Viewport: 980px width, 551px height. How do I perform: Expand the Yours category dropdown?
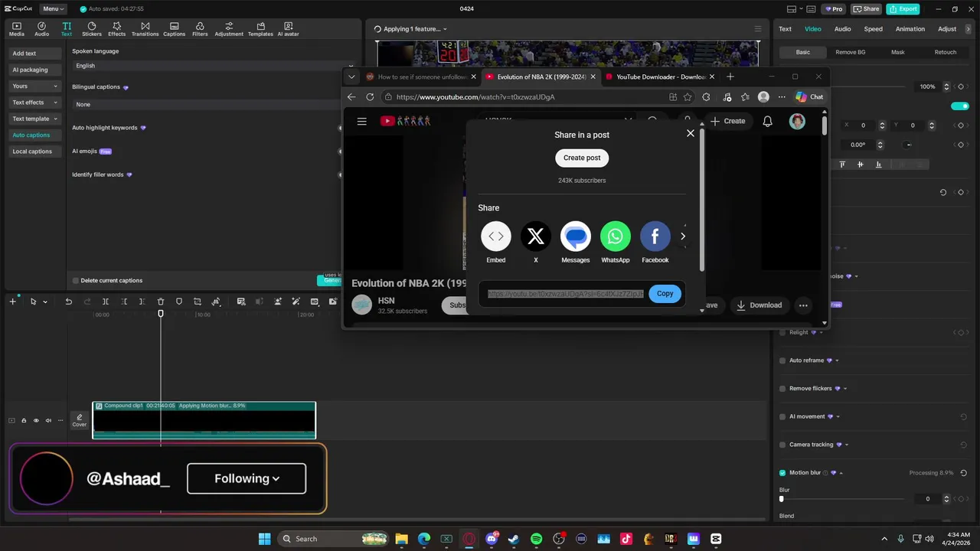click(35, 86)
